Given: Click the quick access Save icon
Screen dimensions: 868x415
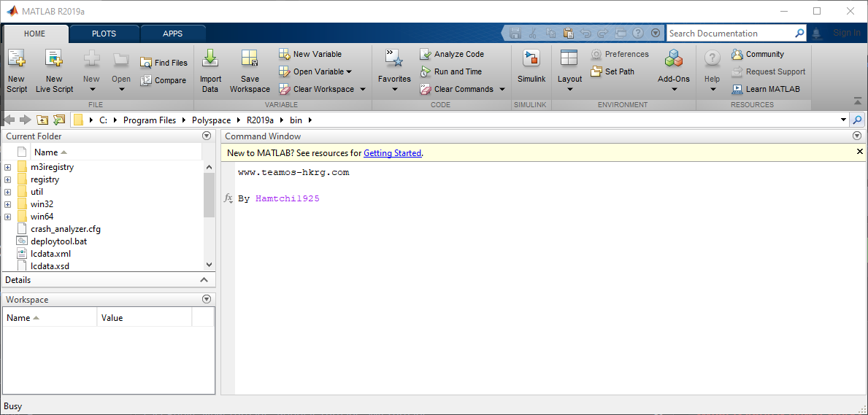Looking at the screenshot, I should pyautogui.click(x=515, y=34).
